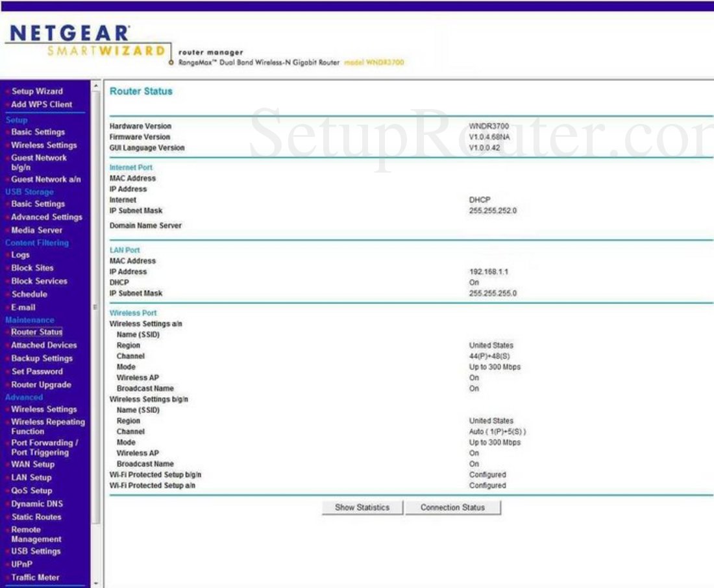Click the Connection Status button
The width and height of the screenshot is (714, 588).
click(x=453, y=508)
